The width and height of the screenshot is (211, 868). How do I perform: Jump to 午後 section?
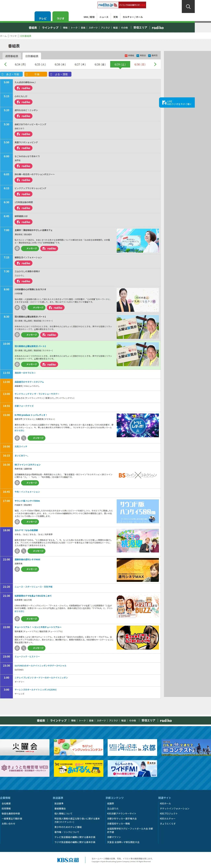(35, 74)
